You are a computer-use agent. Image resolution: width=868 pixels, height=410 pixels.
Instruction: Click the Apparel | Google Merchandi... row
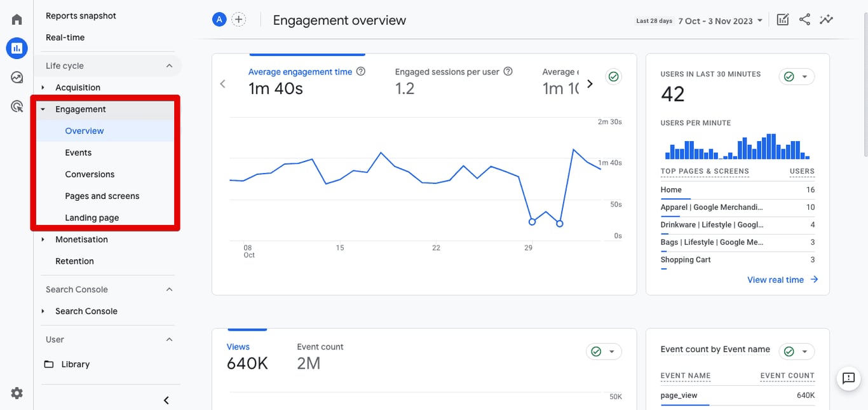pos(738,207)
